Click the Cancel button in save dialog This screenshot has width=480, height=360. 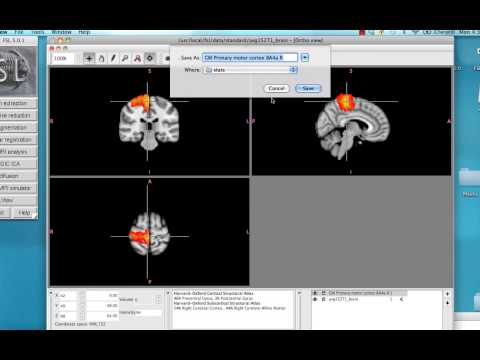point(276,88)
